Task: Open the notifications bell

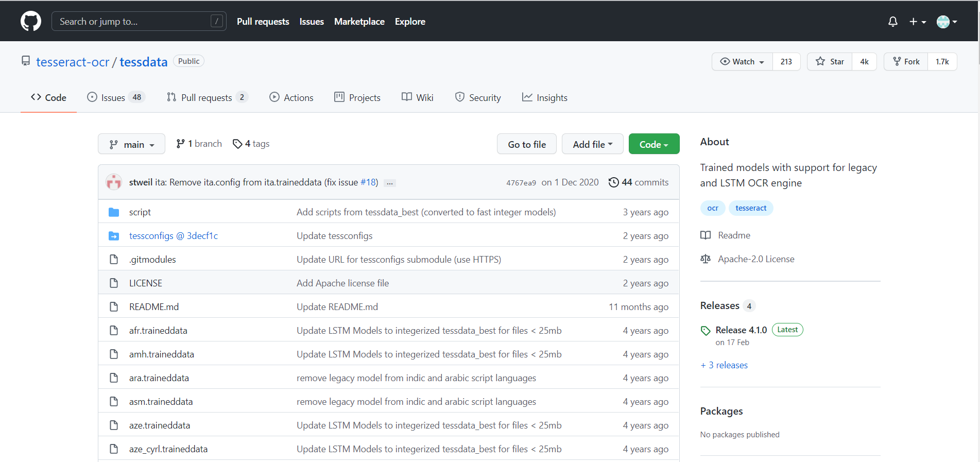Action: point(893,22)
